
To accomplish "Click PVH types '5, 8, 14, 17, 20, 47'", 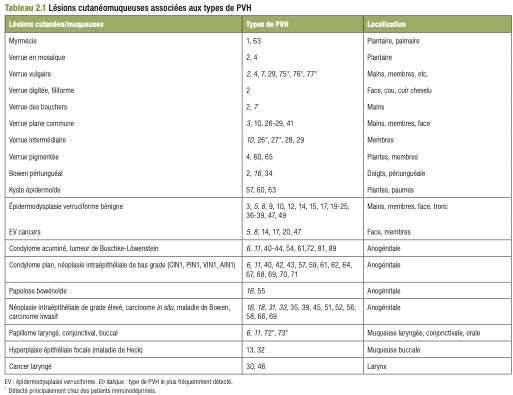I will pyautogui.click(x=274, y=232).
